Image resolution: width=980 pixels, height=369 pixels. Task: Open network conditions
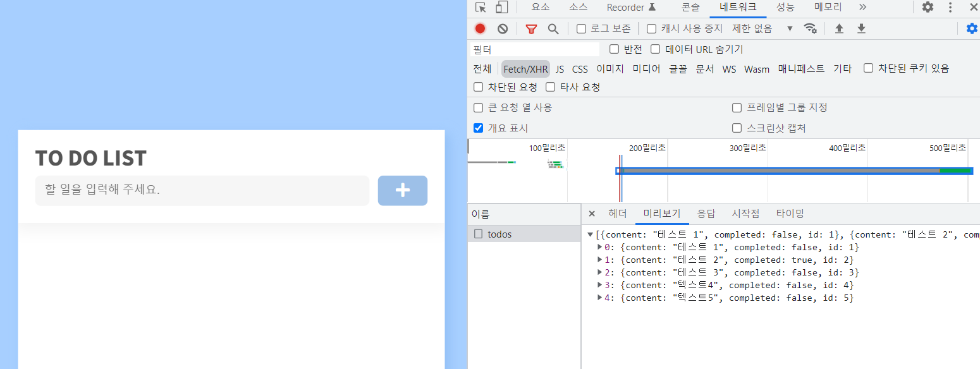pyautogui.click(x=811, y=28)
